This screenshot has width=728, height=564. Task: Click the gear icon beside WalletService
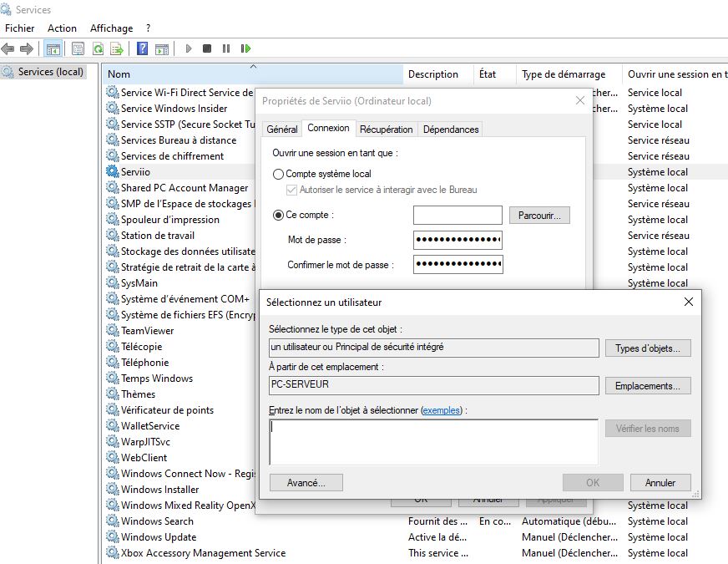113,425
